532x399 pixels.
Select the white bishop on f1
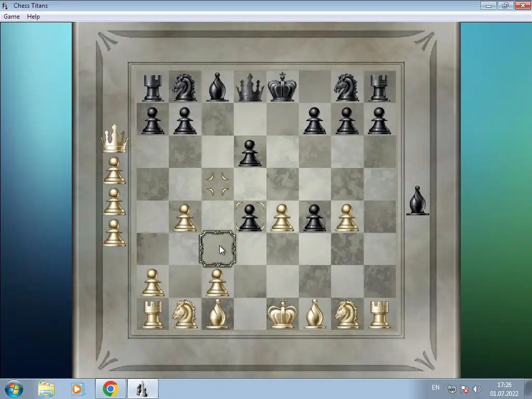[x=314, y=314]
